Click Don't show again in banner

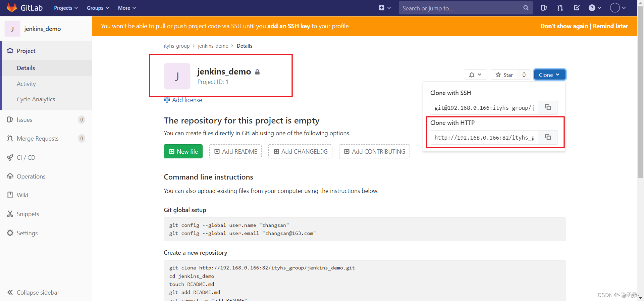[564, 26]
